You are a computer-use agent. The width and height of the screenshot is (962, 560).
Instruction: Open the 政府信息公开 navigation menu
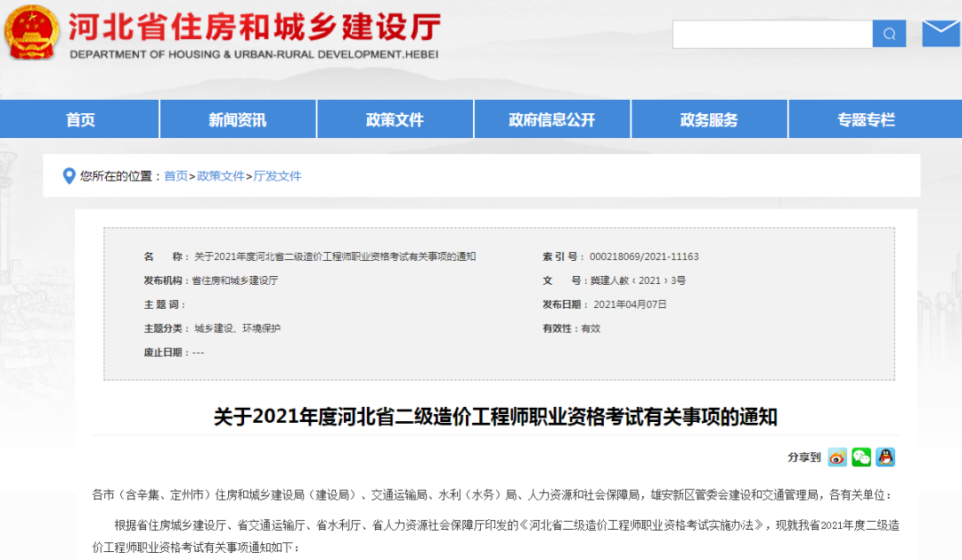point(551,119)
